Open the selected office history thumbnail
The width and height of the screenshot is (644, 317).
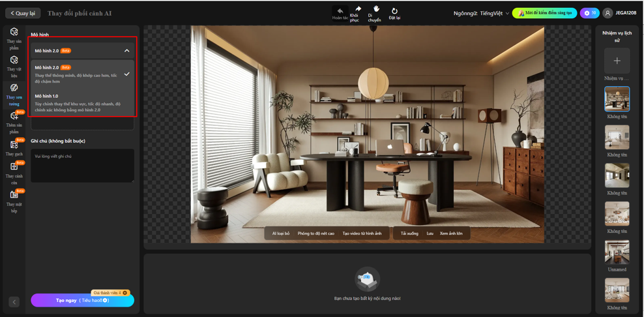[617, 98]
